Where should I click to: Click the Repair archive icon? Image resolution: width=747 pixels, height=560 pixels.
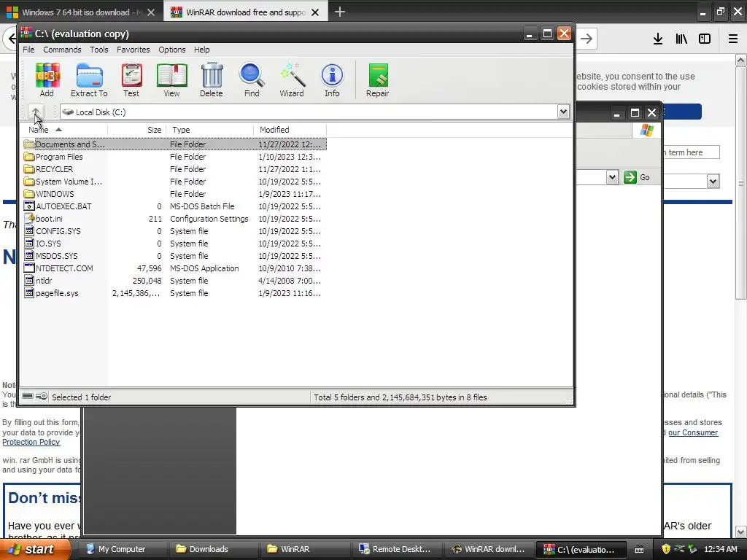click(378, 80)
